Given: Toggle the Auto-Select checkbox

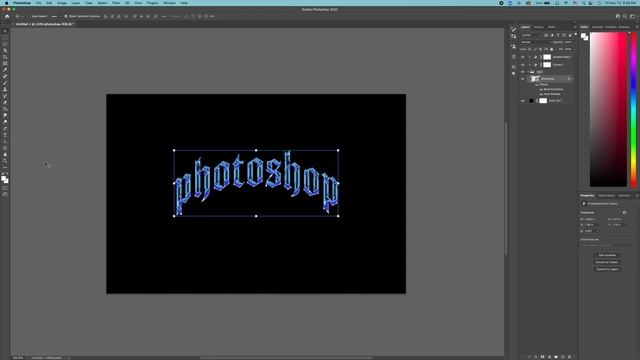Looking at the screenshot, I should (x=30, y=16).
